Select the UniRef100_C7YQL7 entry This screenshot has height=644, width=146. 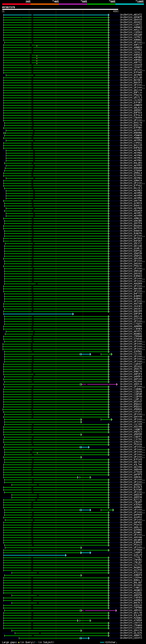click(131, 558)
